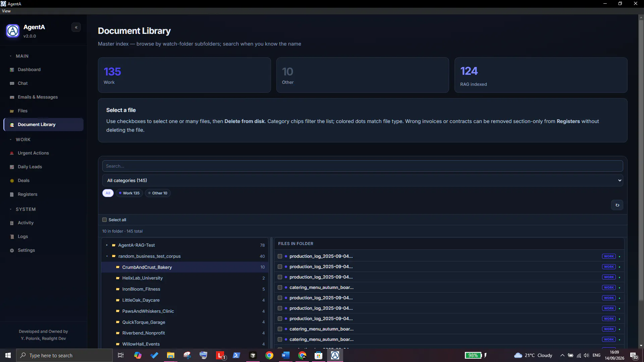Check the second production_log file checkbox
The width and height of the screenshot is (644, 362).
tap(280, 267)
